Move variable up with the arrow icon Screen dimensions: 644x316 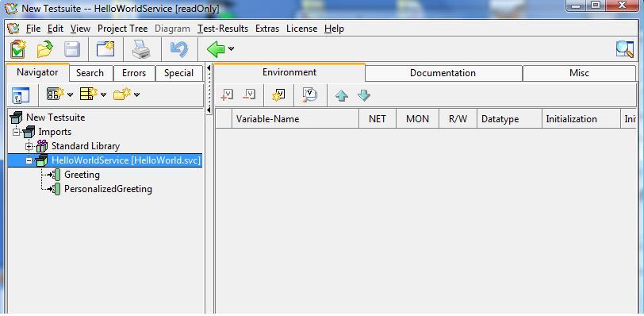342,96
